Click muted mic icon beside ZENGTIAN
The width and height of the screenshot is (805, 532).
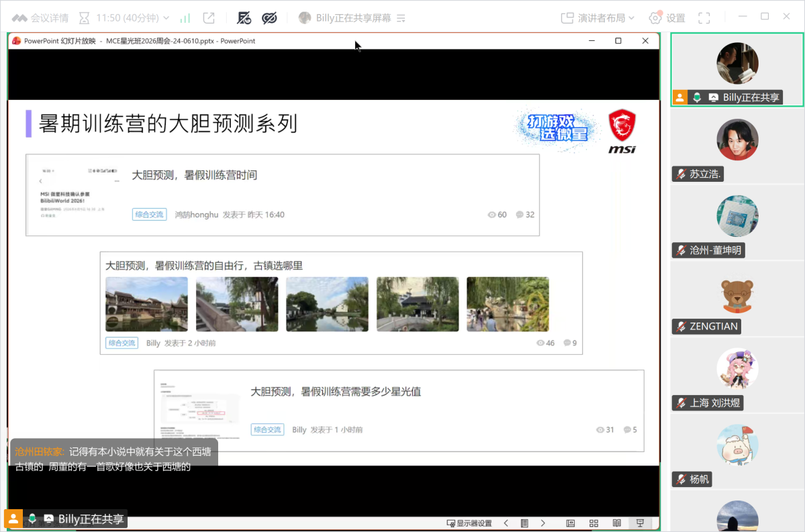point(681,326)
